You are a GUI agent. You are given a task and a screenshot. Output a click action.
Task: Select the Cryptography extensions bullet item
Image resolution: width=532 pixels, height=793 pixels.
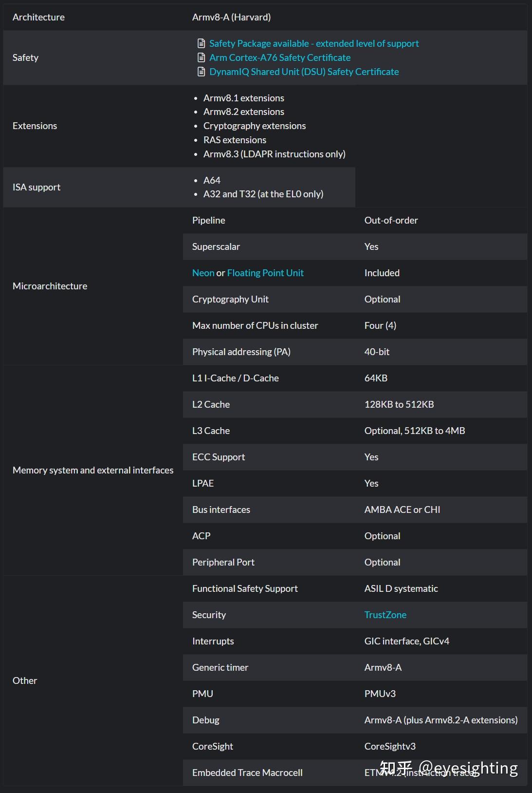254,126
